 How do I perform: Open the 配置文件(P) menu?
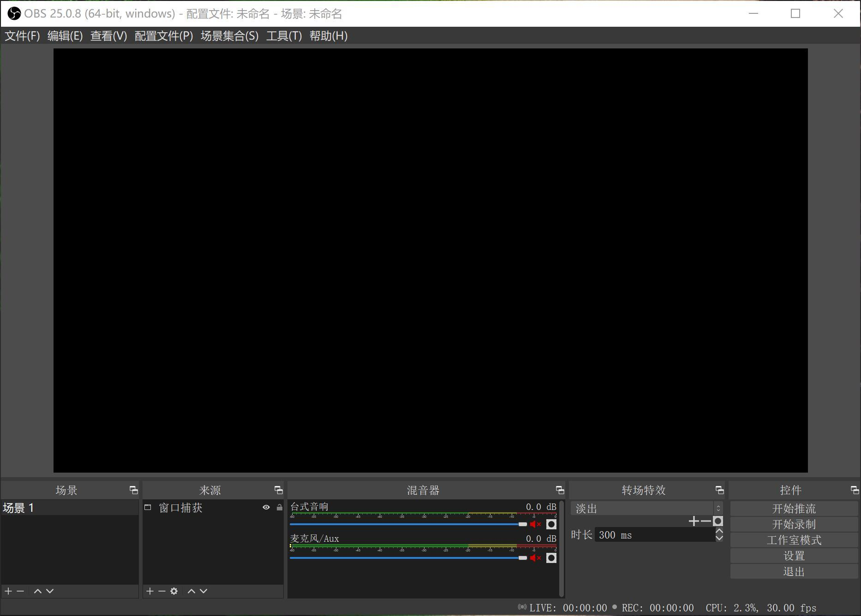[x=164, y=36]
